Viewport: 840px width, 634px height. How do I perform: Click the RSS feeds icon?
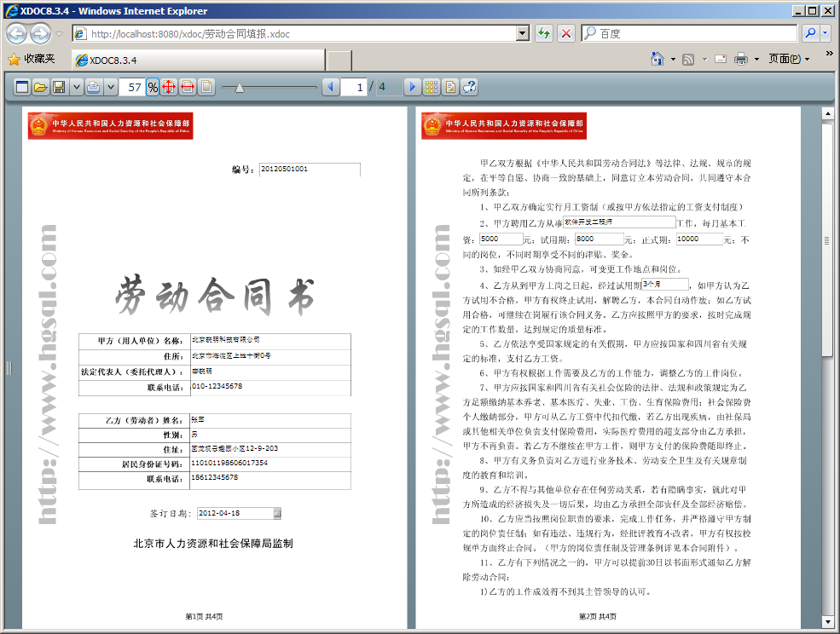click(688, 60)
